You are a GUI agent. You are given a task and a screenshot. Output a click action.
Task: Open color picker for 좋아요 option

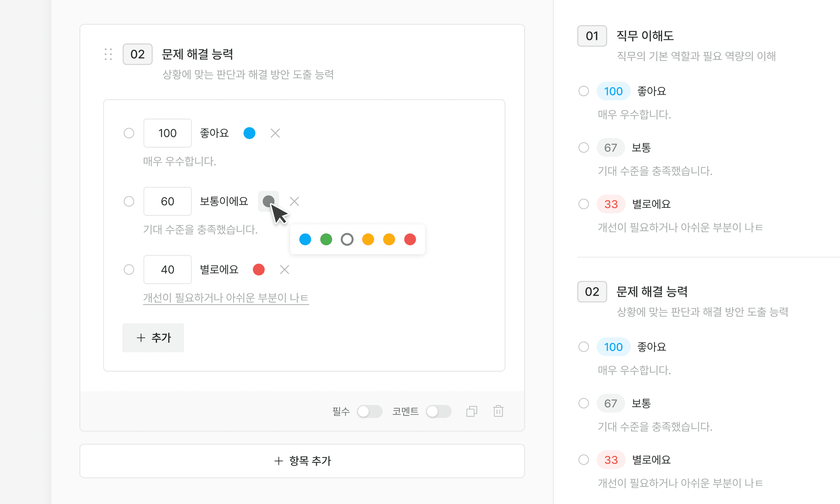pos(249,133)
